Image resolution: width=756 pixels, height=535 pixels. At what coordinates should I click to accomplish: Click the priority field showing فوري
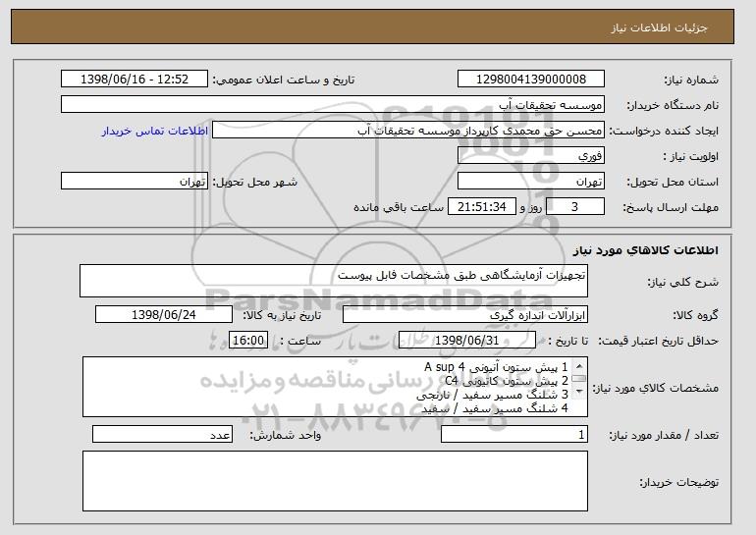pyautogui.click(x=531, y=156)
